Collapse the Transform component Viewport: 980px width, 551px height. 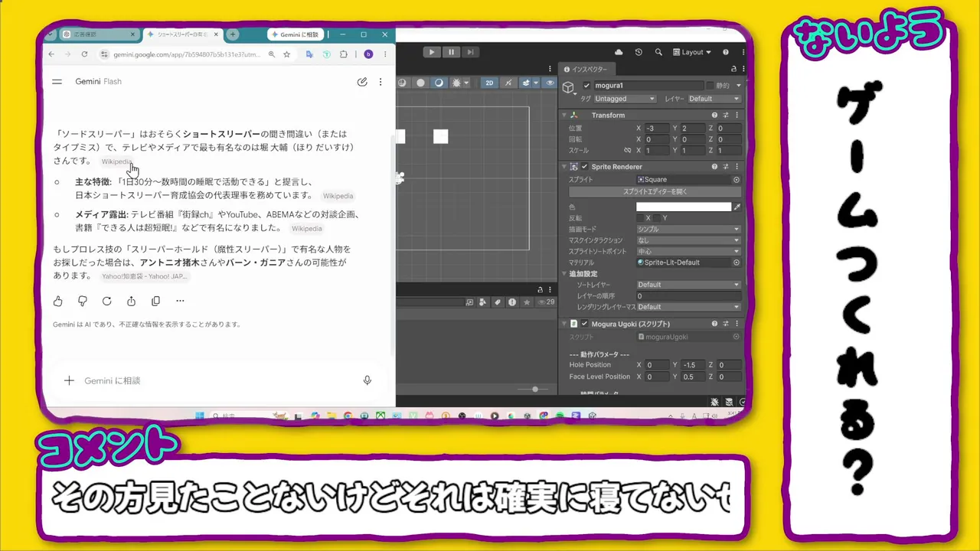coord(565,116)
